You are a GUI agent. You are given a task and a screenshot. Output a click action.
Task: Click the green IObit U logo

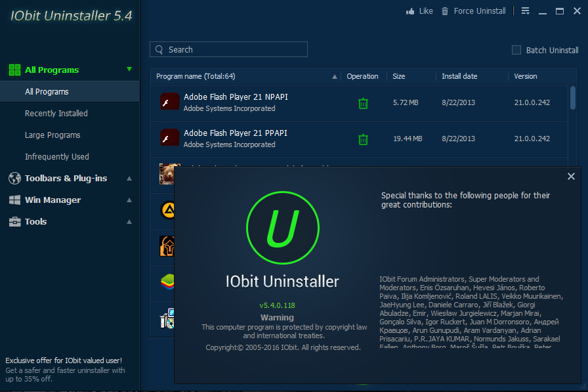(283, 228)
